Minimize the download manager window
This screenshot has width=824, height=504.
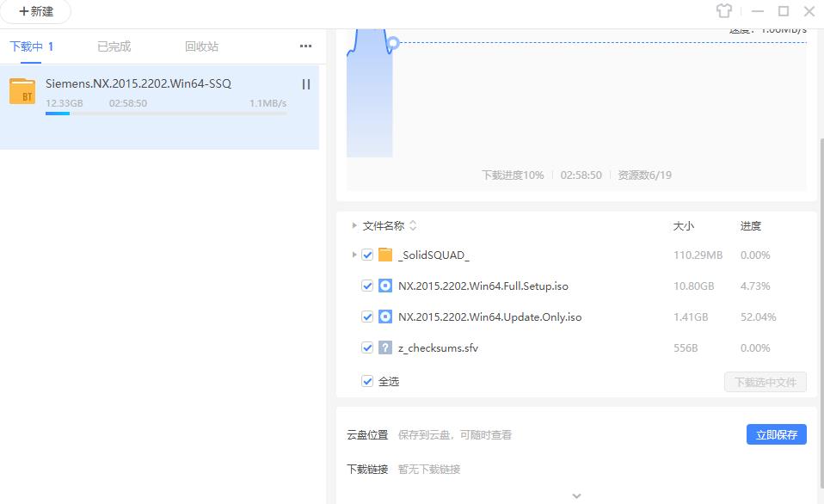point(757,11)
